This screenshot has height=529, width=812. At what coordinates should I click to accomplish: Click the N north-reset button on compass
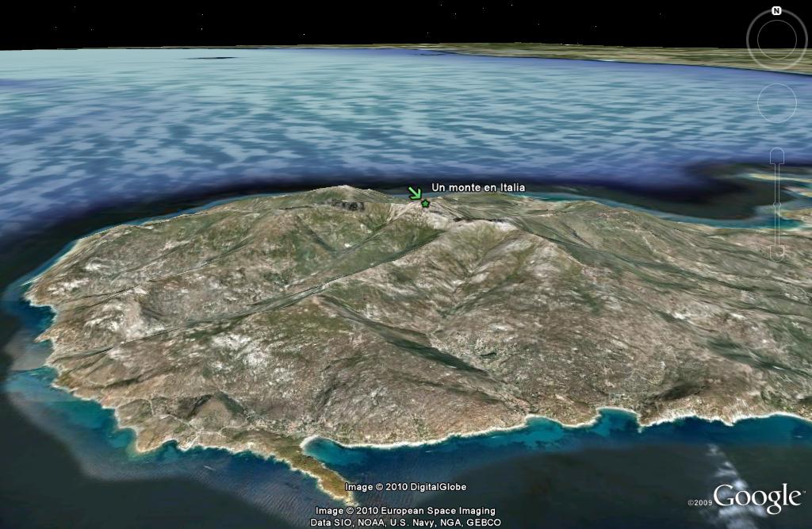coord(776,11)
